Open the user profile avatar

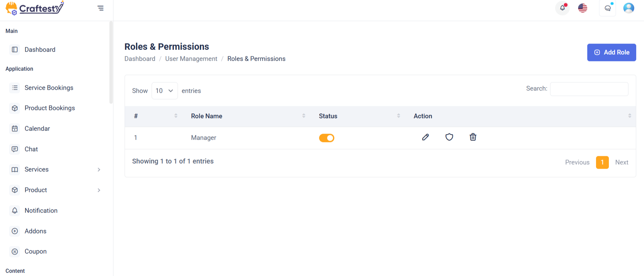click(629, 8)
